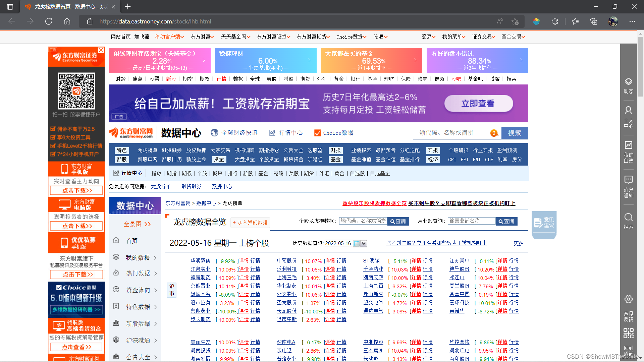Screen dimensions: 644x362
Task: Click the 行情中心 chart icon link
Action: [286, 133]
